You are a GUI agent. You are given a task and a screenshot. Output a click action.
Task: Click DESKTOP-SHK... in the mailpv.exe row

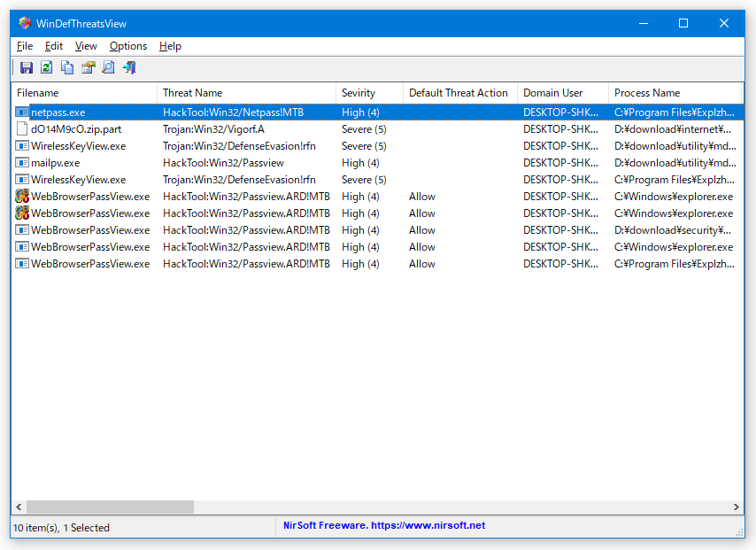[560, 163]
